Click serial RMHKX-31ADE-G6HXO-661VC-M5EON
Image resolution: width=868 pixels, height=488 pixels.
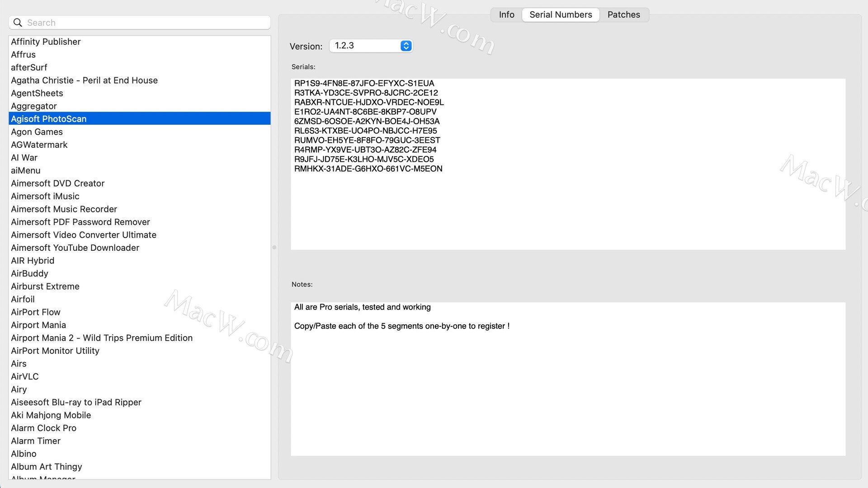coord(368,169)
